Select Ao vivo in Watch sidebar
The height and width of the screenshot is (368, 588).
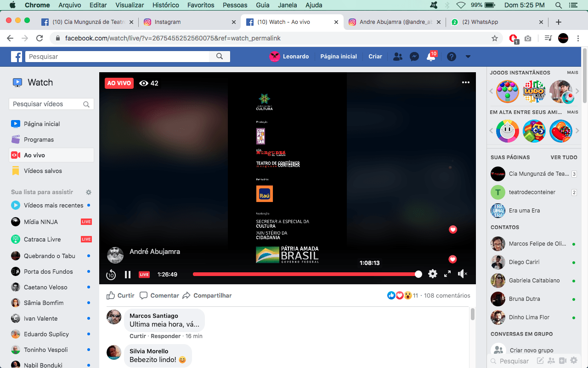(51, 155)
